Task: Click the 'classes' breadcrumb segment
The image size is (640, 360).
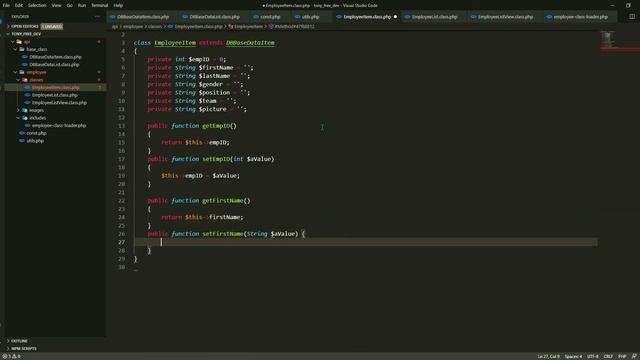Action: pyautogui.click(x=155, y=27)
